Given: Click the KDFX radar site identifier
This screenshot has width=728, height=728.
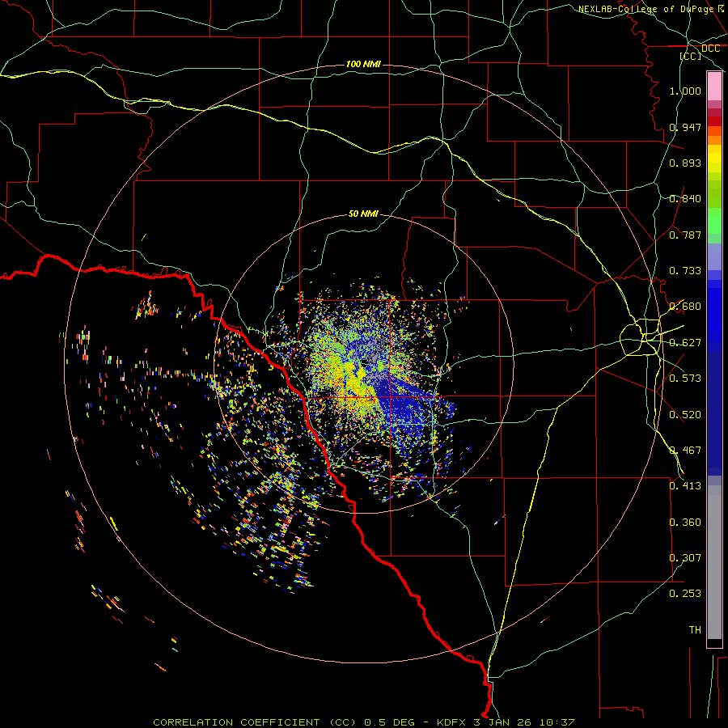Looking at the screenshot, I should click(453, 722).
